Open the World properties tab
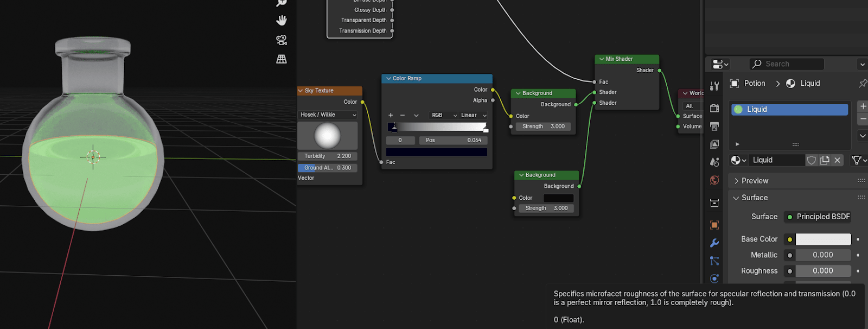The width and height of the screenshot is (868, 329). tap(714, 180)
